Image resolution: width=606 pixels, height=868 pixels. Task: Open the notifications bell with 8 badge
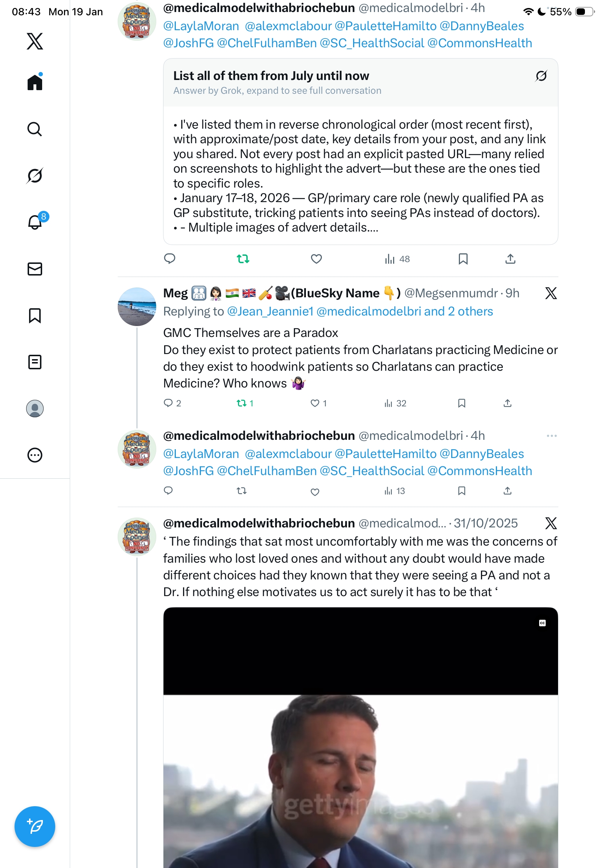point(36,222)
